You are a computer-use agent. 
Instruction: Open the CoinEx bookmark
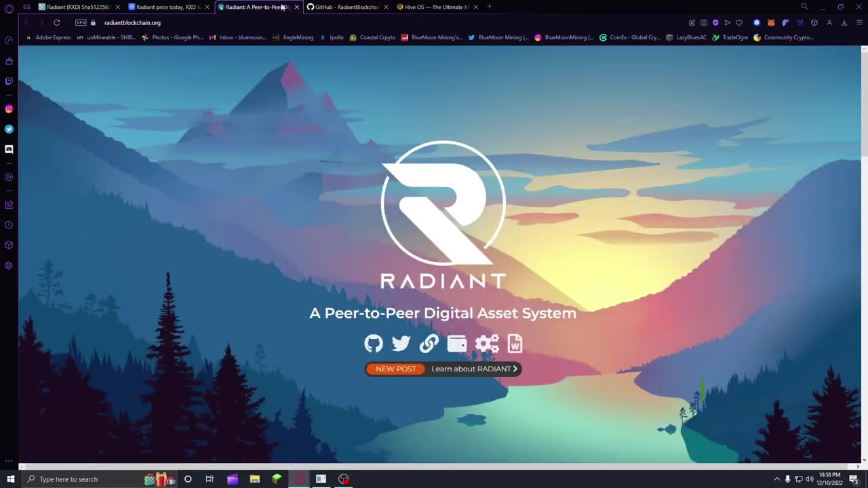630,37
